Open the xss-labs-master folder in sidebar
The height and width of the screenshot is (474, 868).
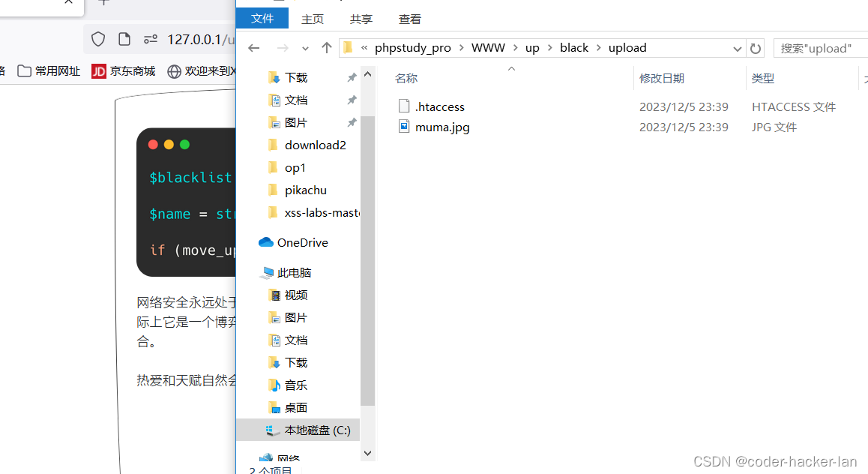tap(321, 213)
